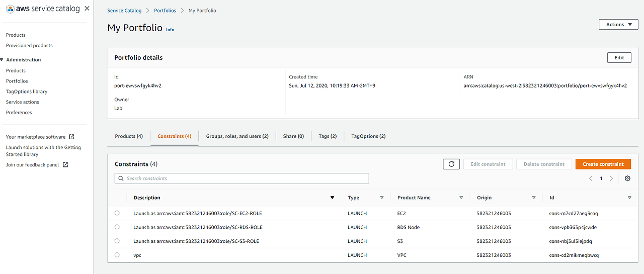
Task: Select the SC-EC2-ROLE constraint radio button
Action: (117, 213)
